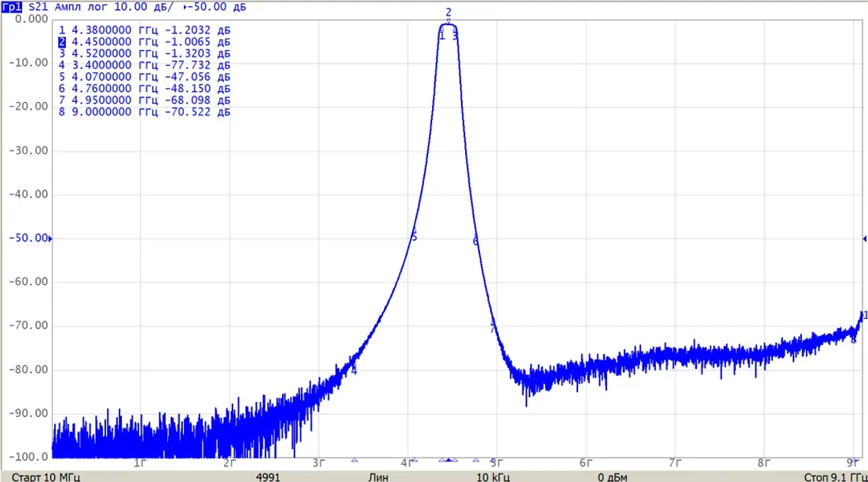Click the right-edge reference position triangle
Screen dimensions: 868x482
click(x=864, y=239)
